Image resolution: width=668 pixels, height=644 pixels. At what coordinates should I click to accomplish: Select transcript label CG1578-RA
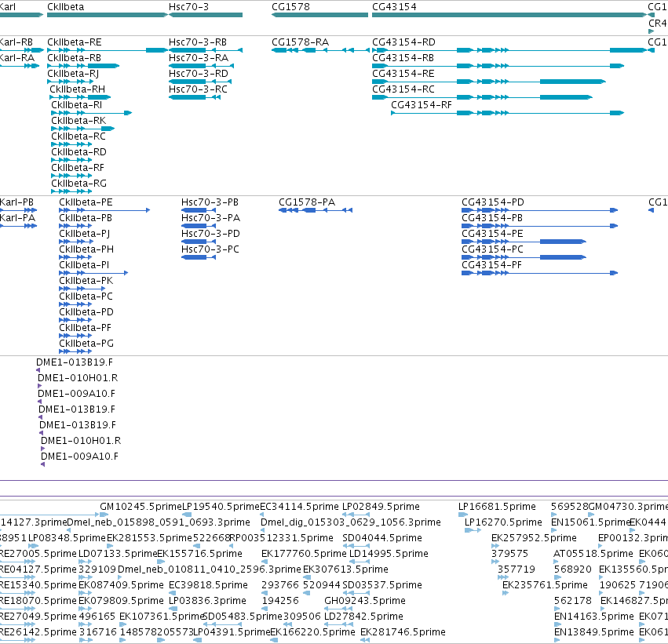301,42
